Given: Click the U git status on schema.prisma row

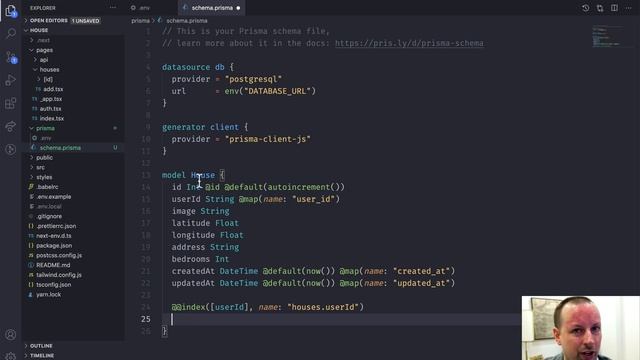Looking at the screenshot, I should click(x=115, y=148).
